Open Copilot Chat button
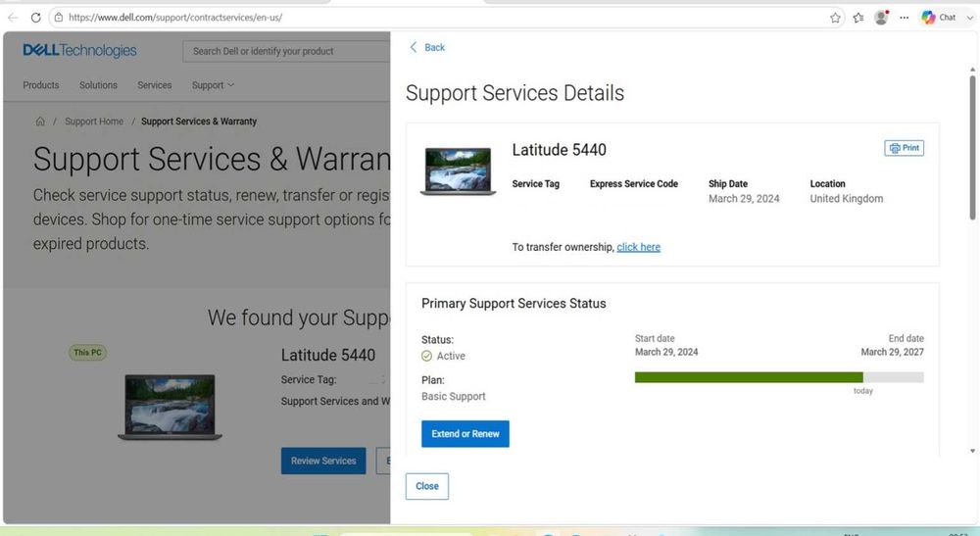Screen dimensions: 980x536 click(939, 18)
